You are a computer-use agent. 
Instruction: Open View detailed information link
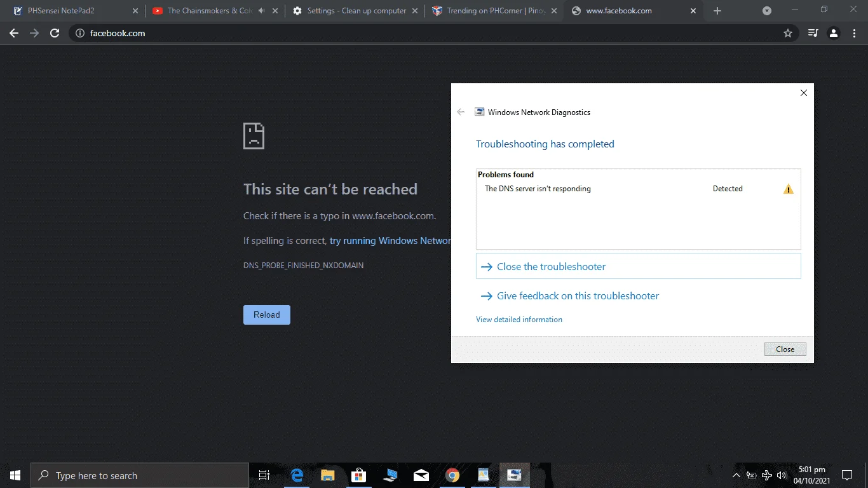pyautogui.click(x=519, y=320)
